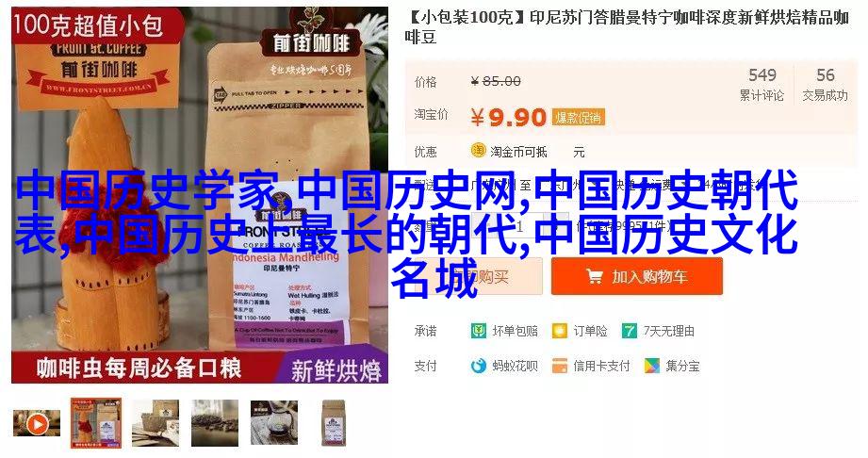Click the 集分宝 colorful icon
Viewport: 868px width, 458px height.
652,366
